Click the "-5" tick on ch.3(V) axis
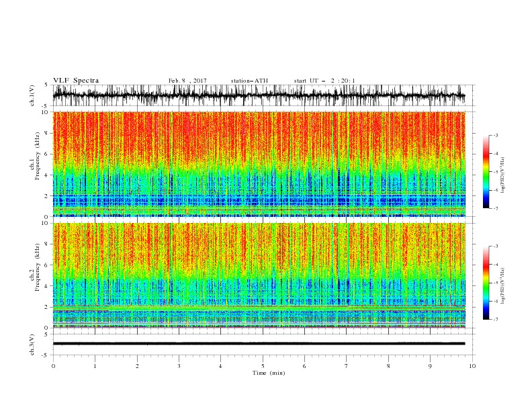The width and height of the screenshot is (532, 411). pos(46,355)
